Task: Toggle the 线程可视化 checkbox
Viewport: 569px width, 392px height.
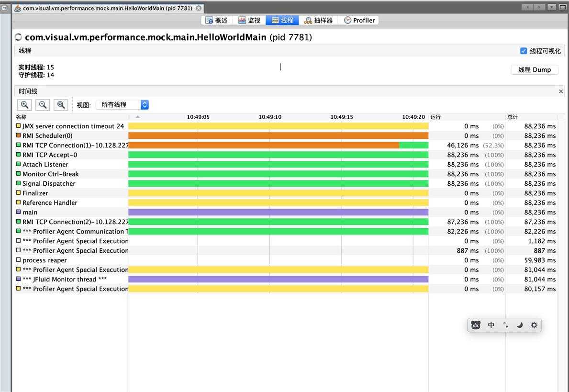Action: coord(523,51)
